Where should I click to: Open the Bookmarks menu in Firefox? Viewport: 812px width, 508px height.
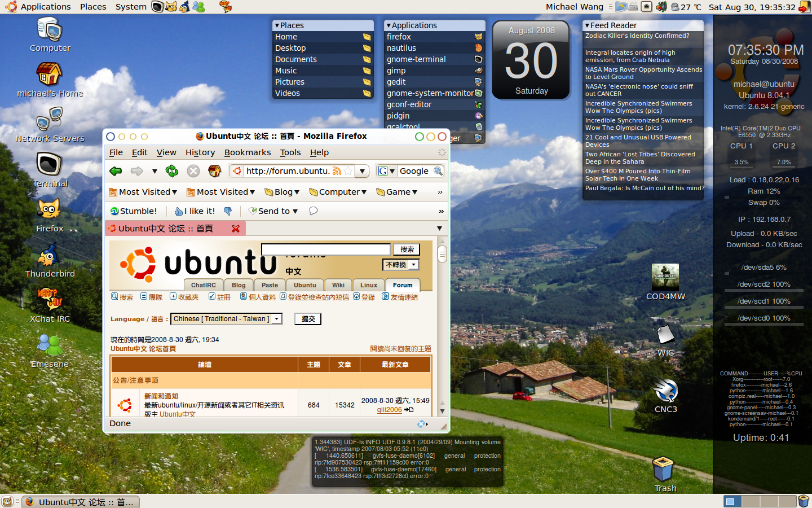248,152
